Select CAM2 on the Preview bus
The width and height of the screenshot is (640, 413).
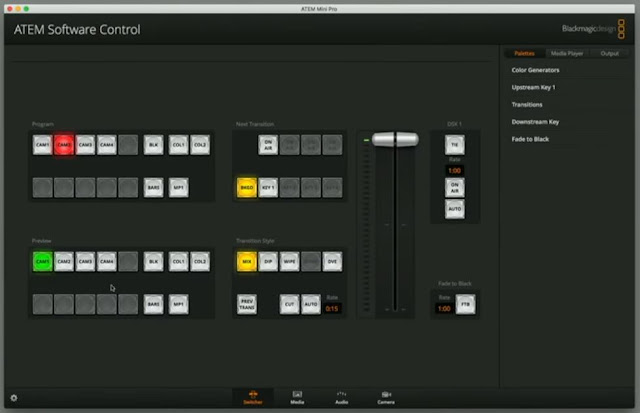(x=64, y=262)
